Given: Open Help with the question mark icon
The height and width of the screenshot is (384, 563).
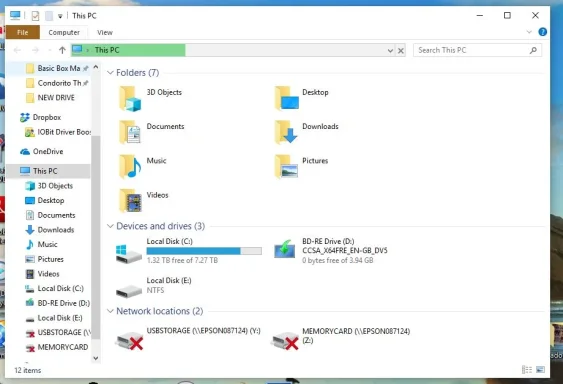Looking at the screenshot, I should tap(543, 32).
